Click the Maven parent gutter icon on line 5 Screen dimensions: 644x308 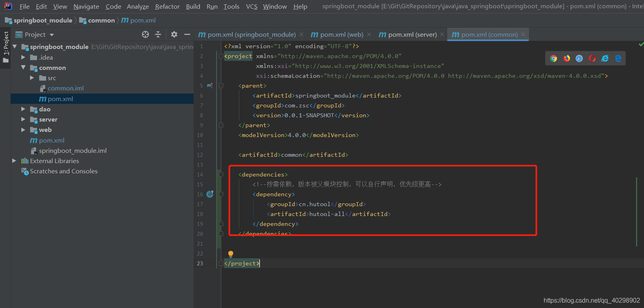[210, 85]
